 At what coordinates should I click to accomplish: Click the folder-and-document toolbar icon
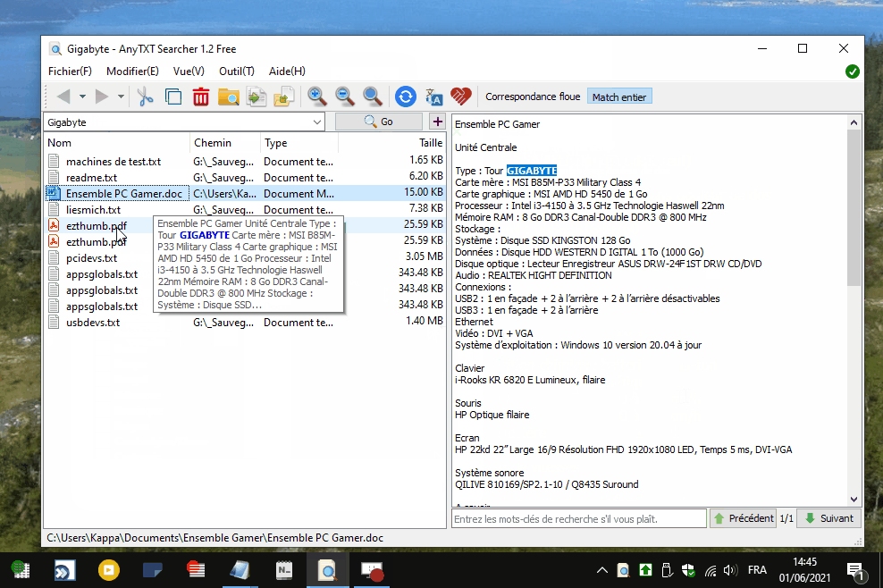[284, 97]
